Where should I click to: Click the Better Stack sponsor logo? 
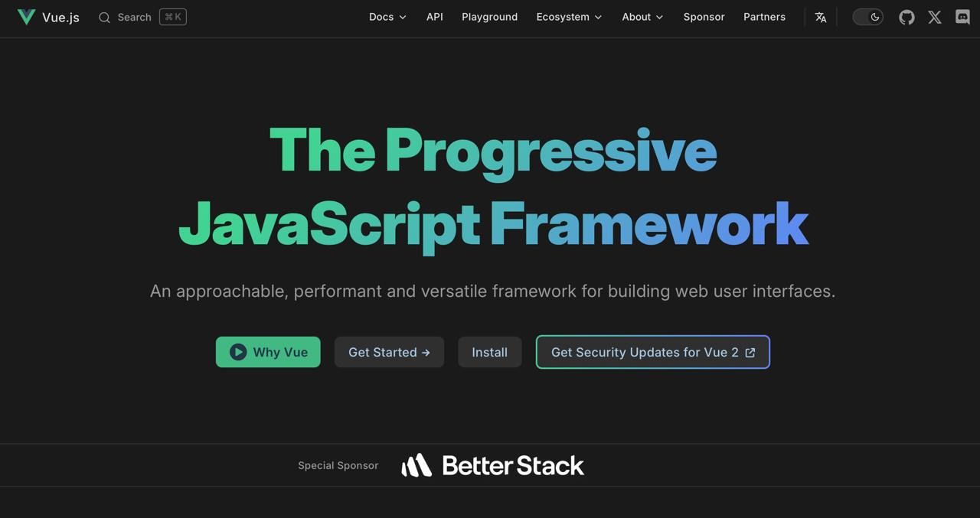click(x=493, y=465)
